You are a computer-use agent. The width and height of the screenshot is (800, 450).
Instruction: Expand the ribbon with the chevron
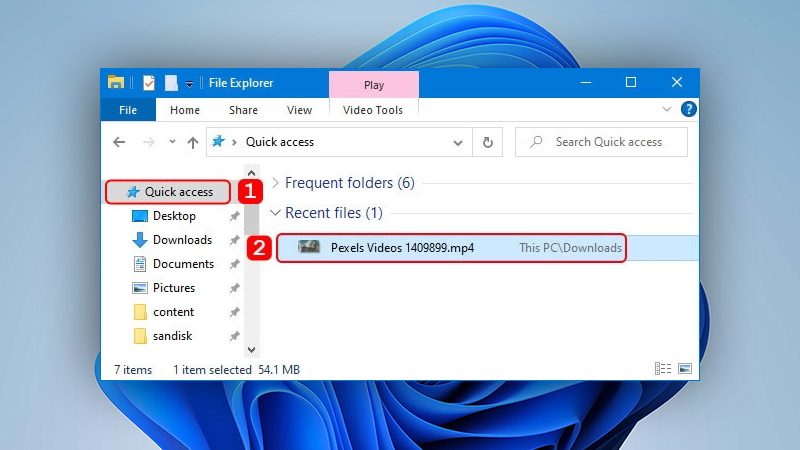[666, 109]
